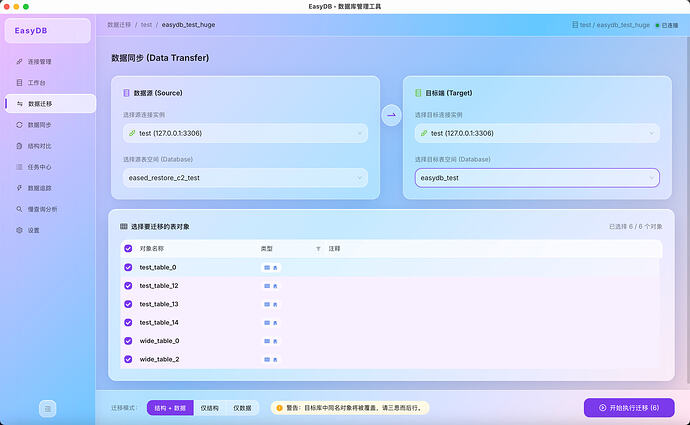Select the 数据同步 sync icon in sidebar

click(x=19, y=125)
